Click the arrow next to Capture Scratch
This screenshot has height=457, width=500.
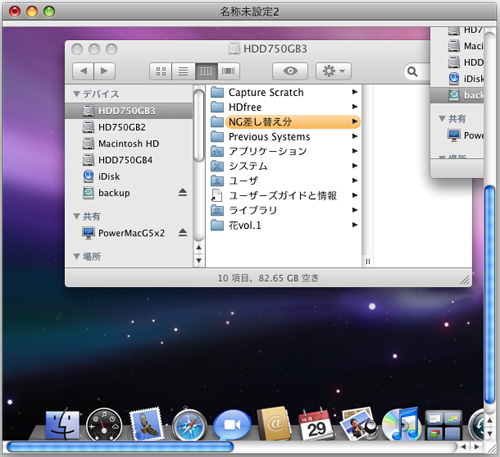[355, 92]
